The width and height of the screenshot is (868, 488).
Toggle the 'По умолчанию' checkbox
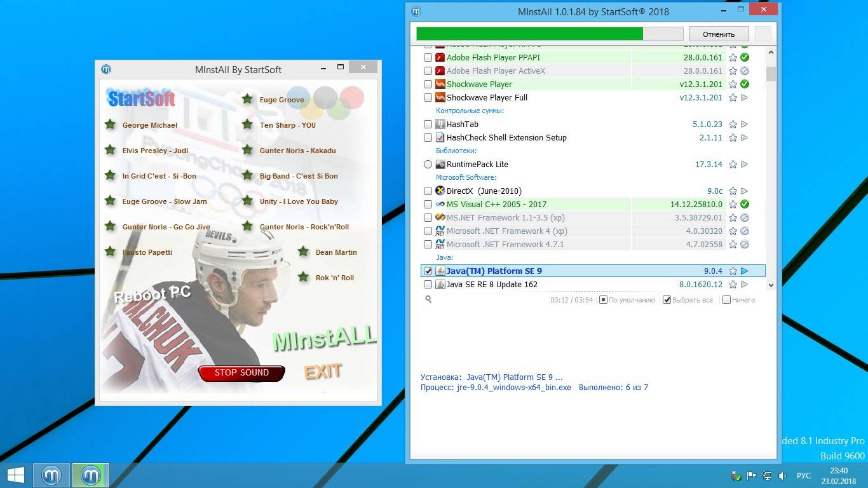coord(603,300)
